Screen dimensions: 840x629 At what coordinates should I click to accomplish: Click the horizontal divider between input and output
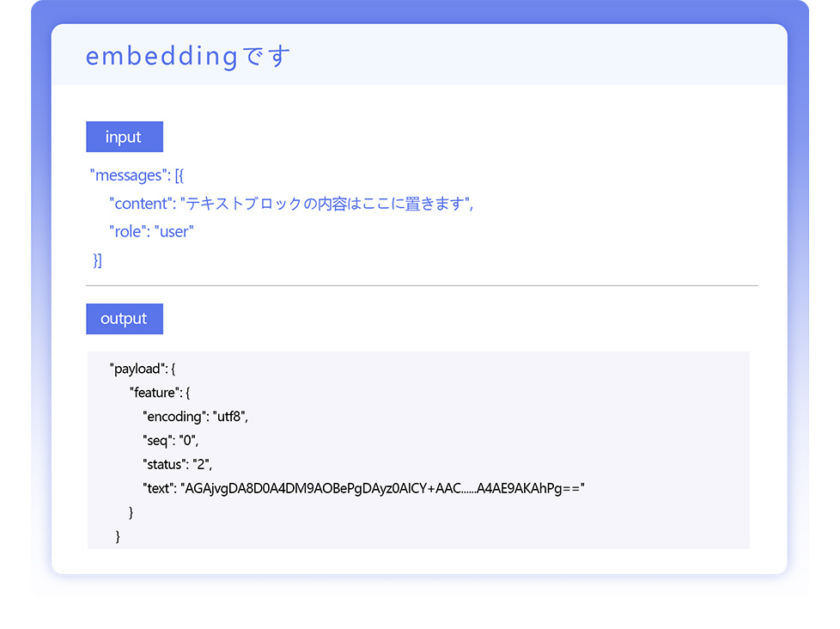coord(422,285)
